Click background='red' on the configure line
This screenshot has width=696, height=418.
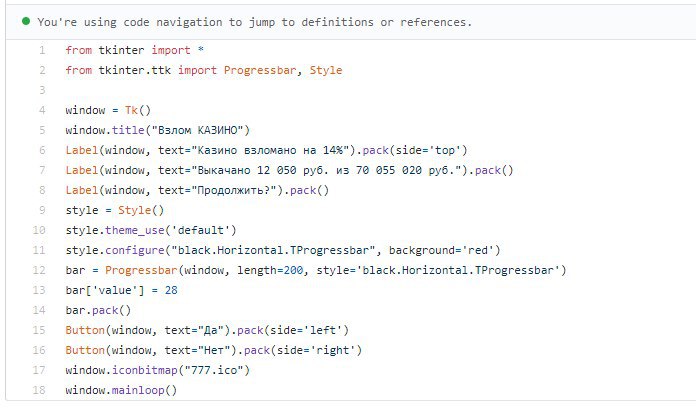coord(441,250)
